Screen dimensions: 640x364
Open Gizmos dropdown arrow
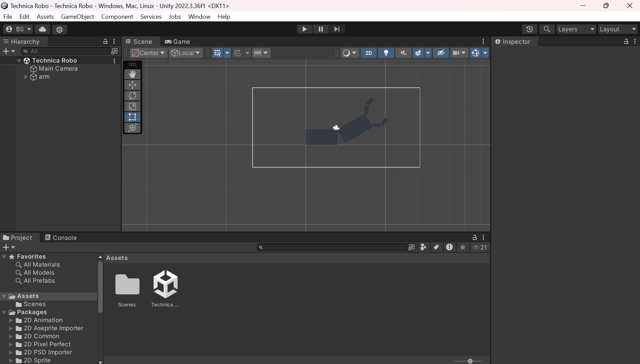coord(485,53)
